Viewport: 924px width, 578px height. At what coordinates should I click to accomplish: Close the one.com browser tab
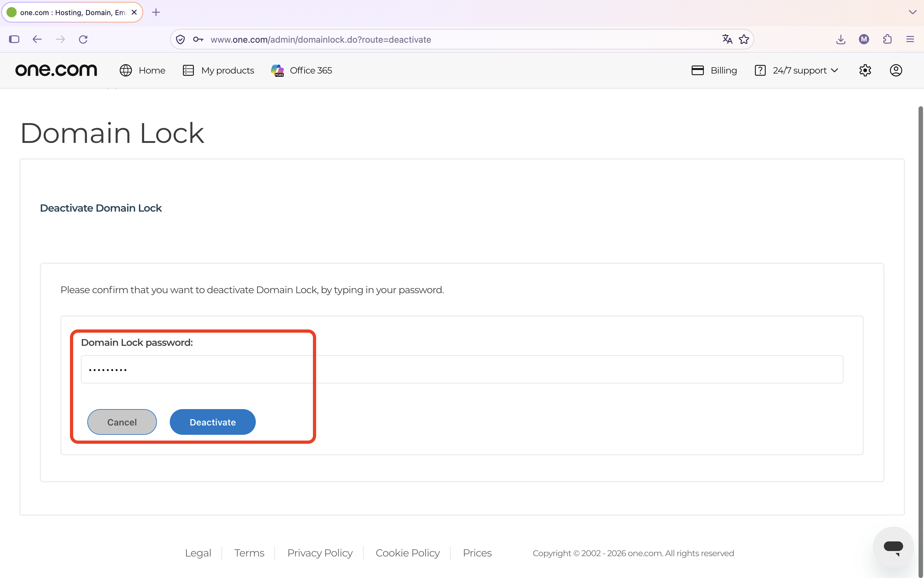134,12
